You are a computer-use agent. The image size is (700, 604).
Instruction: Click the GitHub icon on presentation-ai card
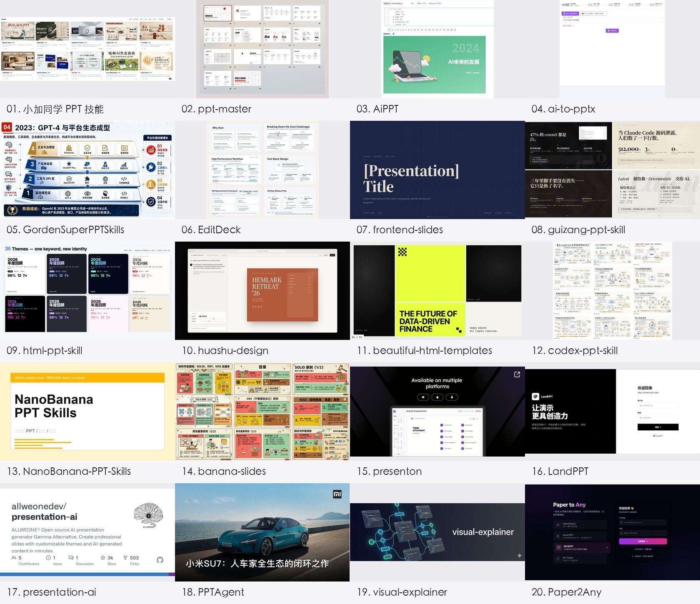coord(160,560)
